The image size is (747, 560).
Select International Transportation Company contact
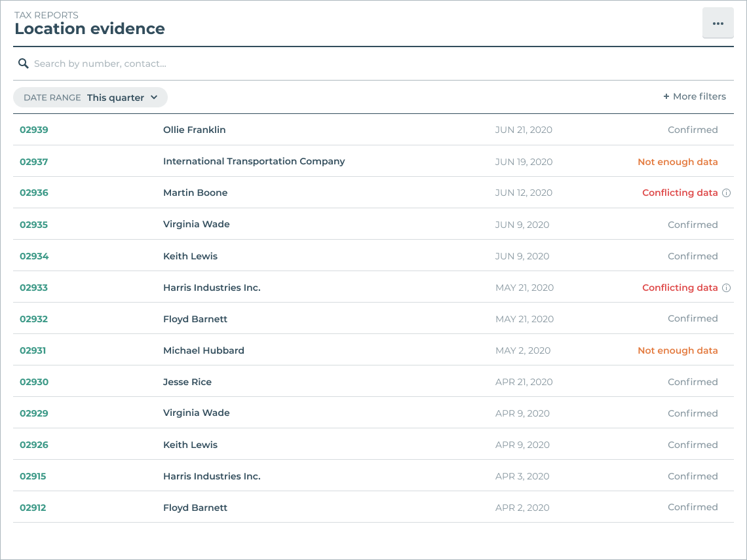tap(254, 161)
